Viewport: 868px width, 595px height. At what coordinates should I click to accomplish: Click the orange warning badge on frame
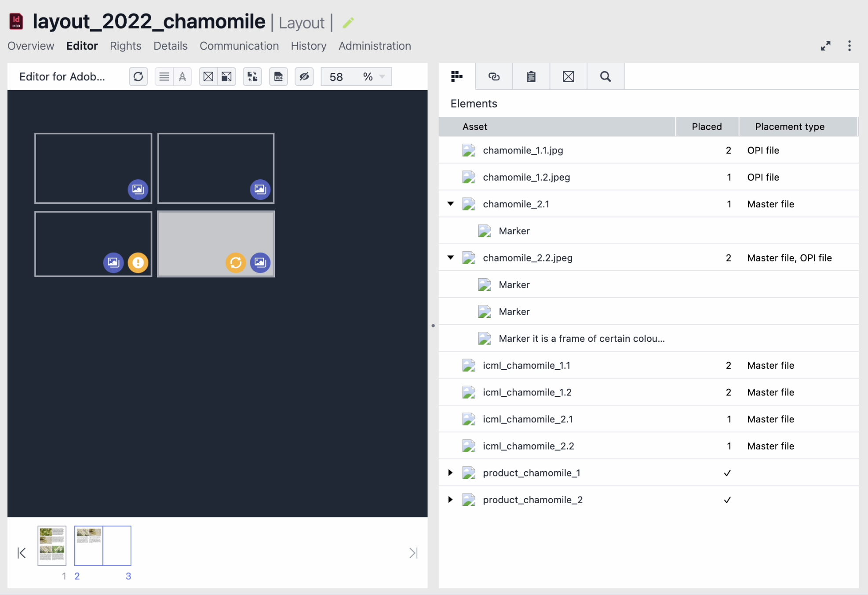tap(138, 263)
